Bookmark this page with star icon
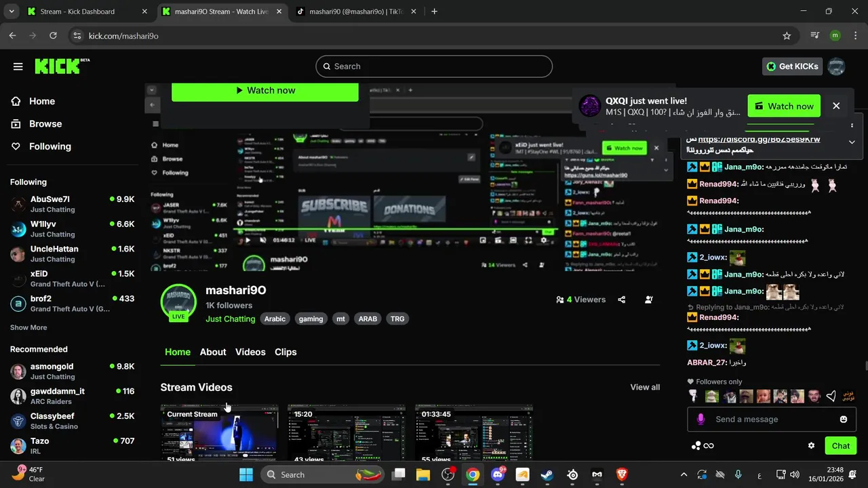This screenshot has height=488, width=868. click(x=787, y=36)
